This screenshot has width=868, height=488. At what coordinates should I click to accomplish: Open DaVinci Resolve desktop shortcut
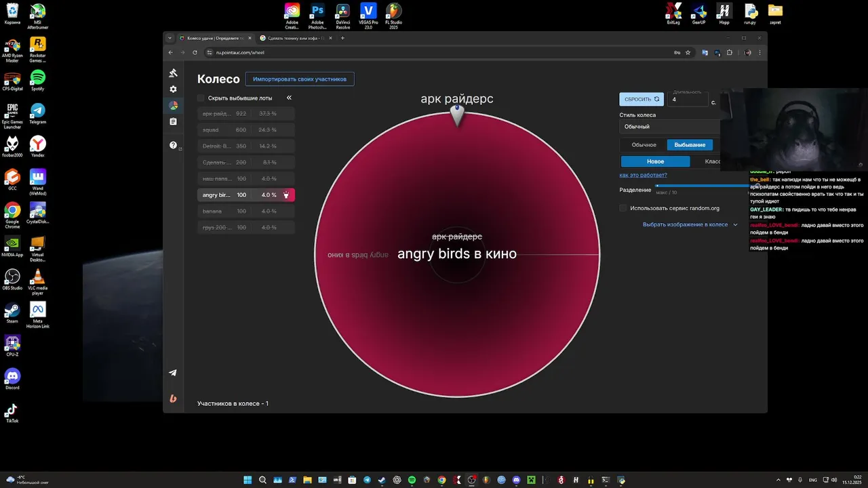[x=343, y=16]
